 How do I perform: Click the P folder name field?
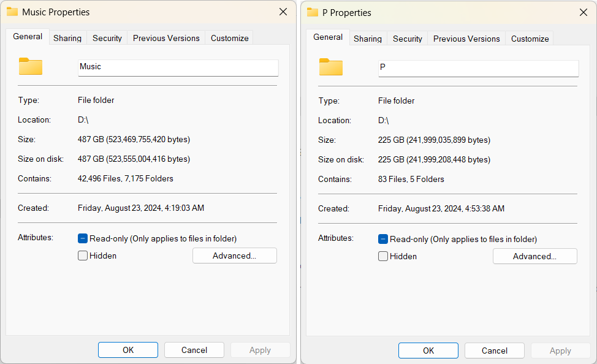(x=479, y=69)
